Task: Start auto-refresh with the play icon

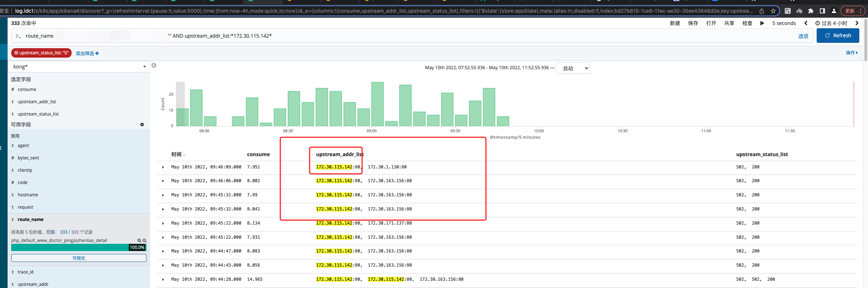Action: pos(762,23)
